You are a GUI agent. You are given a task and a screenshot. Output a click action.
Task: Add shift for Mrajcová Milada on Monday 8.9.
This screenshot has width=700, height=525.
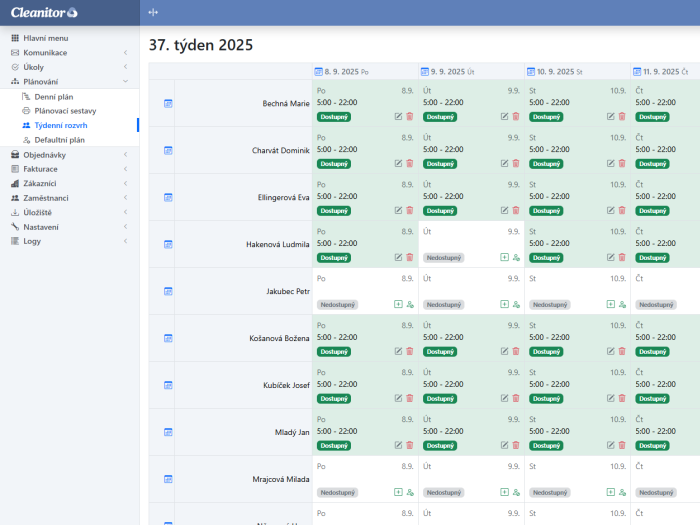click(x=399, y=492)
